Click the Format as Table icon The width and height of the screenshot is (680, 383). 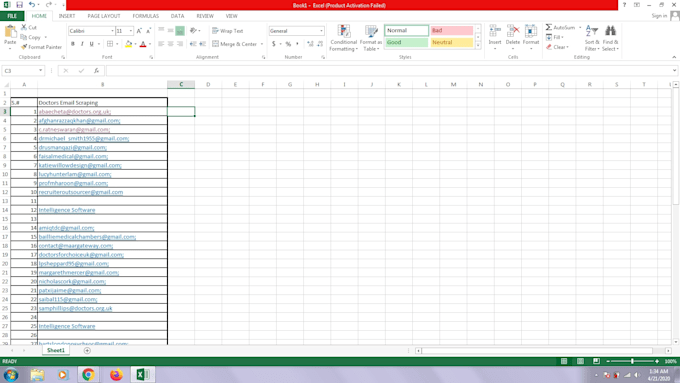(x=371, y=32)
